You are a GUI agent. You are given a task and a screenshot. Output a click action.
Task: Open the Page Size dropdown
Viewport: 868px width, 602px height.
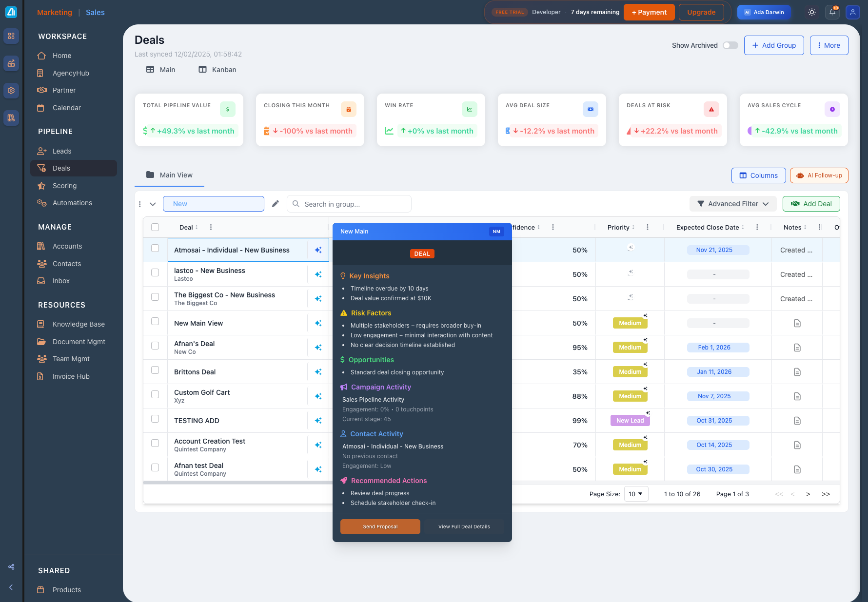(x=636, y=494)
